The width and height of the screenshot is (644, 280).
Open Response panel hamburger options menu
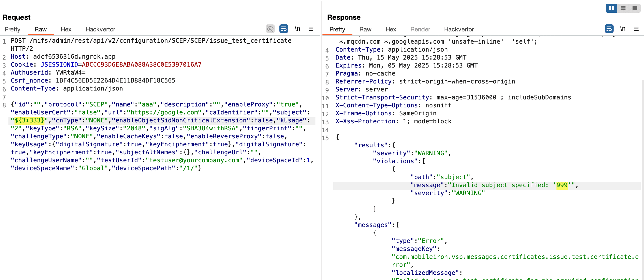(x=636, y=29)
